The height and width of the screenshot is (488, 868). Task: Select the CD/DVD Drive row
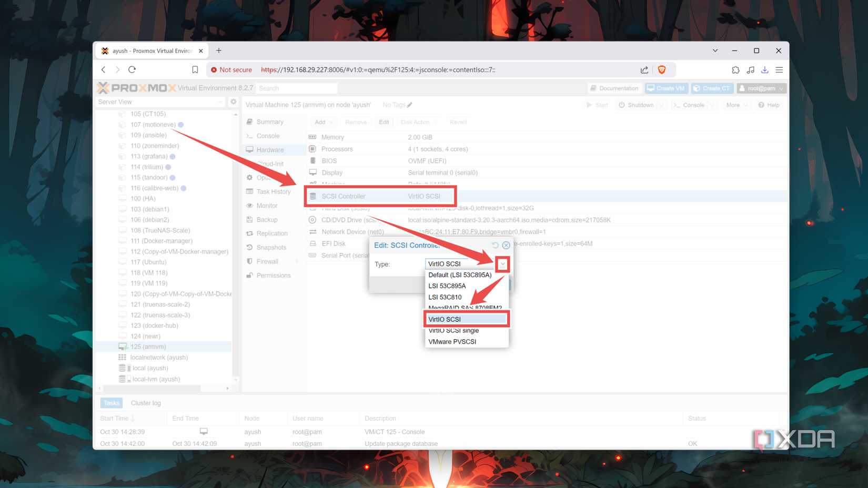tap(547, 220)
